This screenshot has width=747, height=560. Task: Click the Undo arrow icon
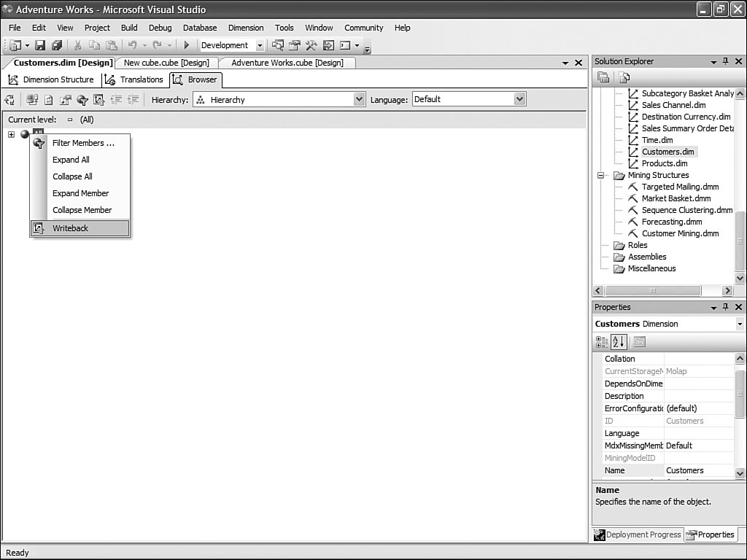[x=132, y=45]
